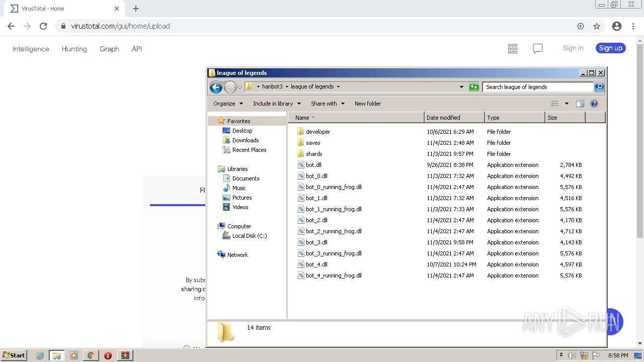Go back in Chrome browser
This screenshot has width=644, height=362.
[x=11, y=26]
